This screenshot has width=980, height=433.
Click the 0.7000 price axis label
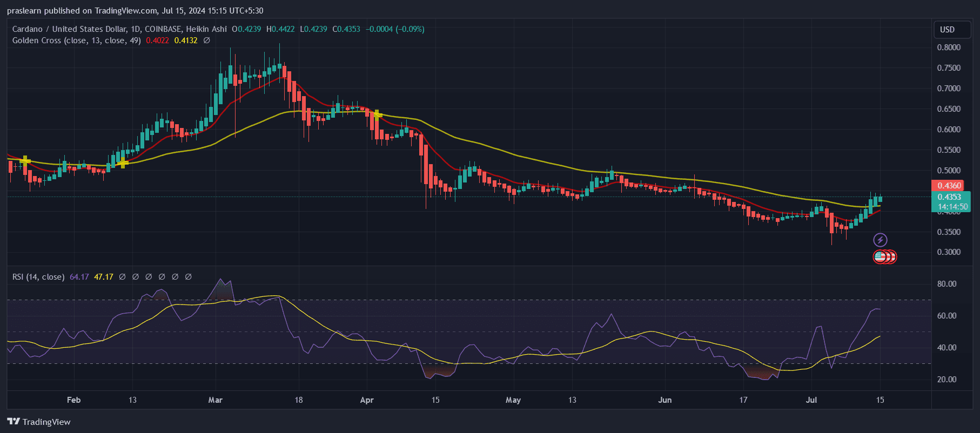949,89
